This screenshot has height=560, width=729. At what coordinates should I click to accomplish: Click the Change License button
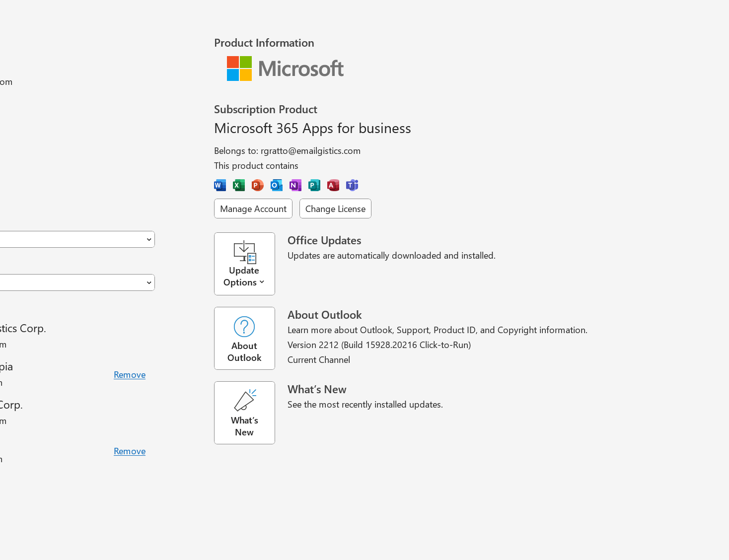335,209
